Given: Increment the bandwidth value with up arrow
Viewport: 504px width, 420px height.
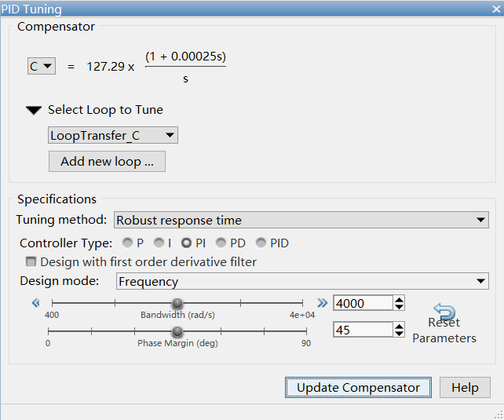Looking at the screenshot, I should [x=400, y=299].
